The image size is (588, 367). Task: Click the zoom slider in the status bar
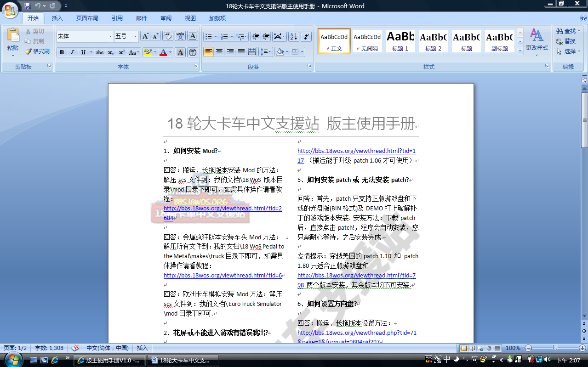tap(555, 348)
